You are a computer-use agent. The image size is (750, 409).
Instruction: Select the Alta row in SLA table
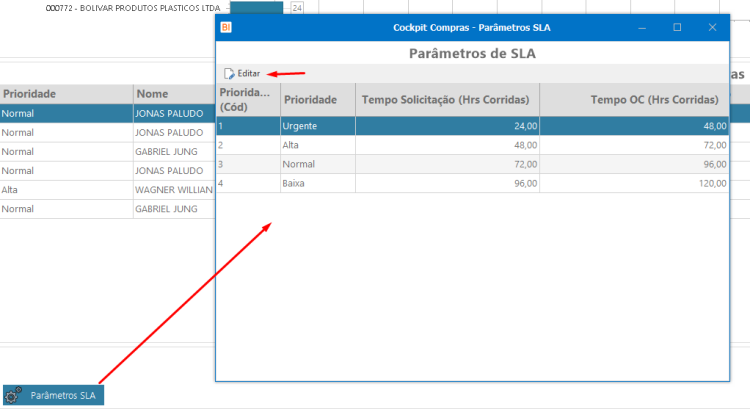[x=473, y=145]
